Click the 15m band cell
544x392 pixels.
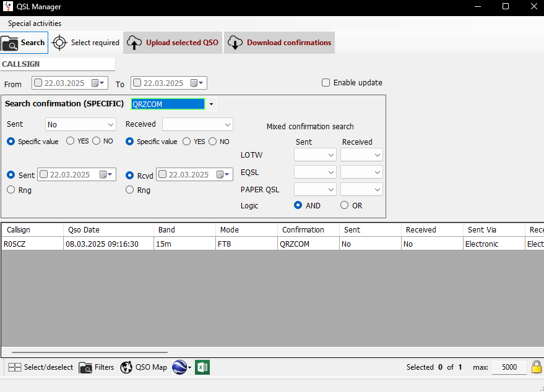click(184, 244)
